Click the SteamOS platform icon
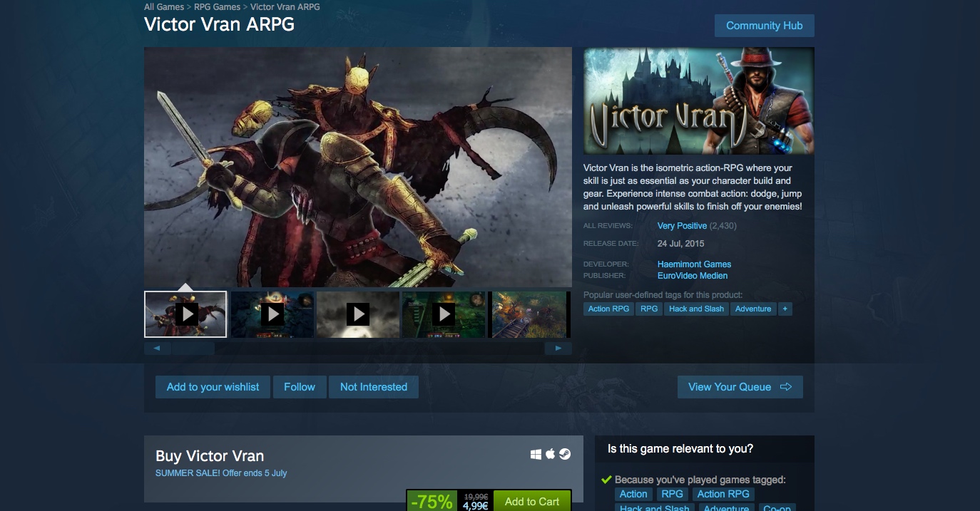This screenshot has width=980, height=511. tap(565, 454)
